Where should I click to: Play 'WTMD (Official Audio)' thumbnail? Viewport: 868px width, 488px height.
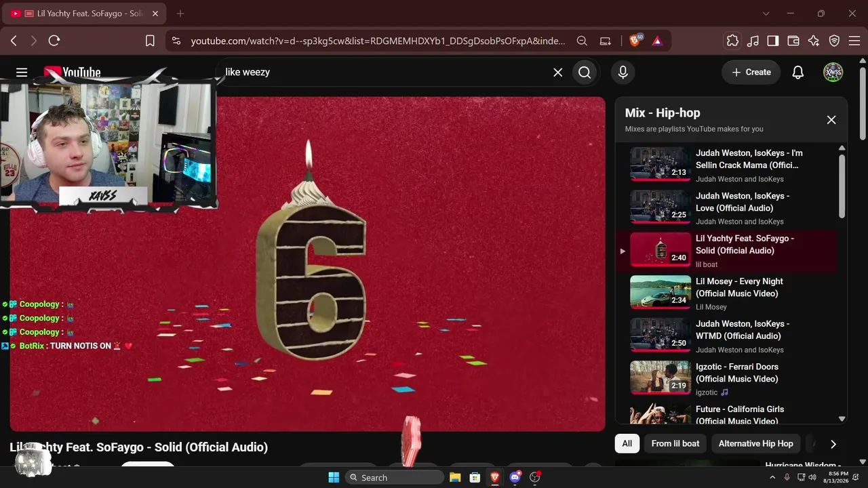(x=660, y=335)
